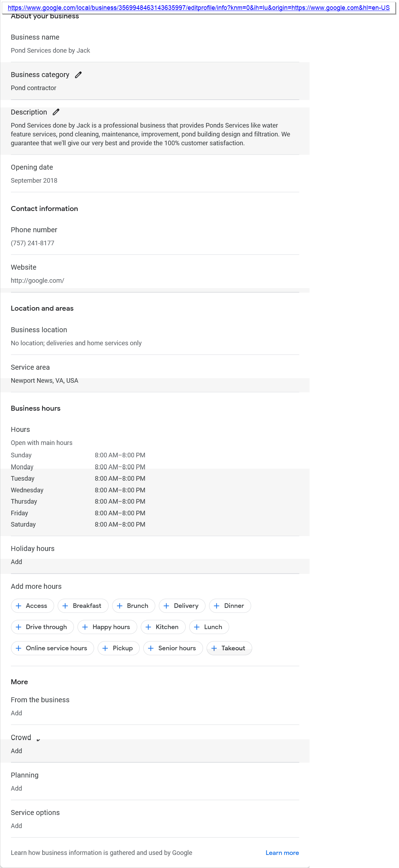Add Online service hours chip
The height and width of the screenshot is (868, 399).
[52, 648]
